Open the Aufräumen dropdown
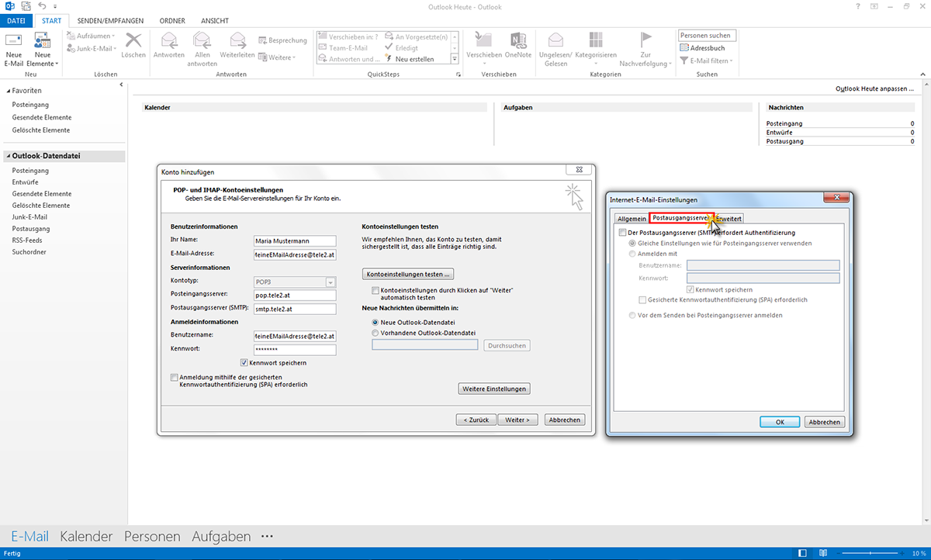Image resolution: width=931 pixels, height=560 pixels. point(91,36)
